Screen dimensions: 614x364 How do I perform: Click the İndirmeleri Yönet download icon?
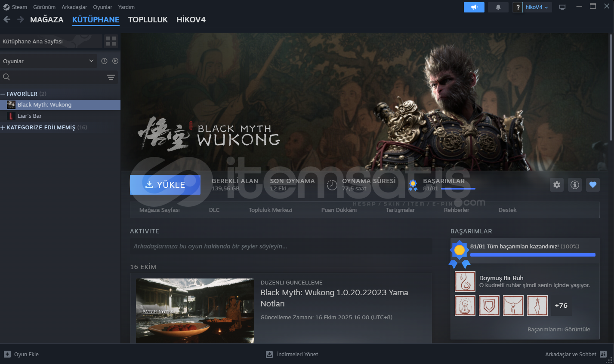point(269,354)
